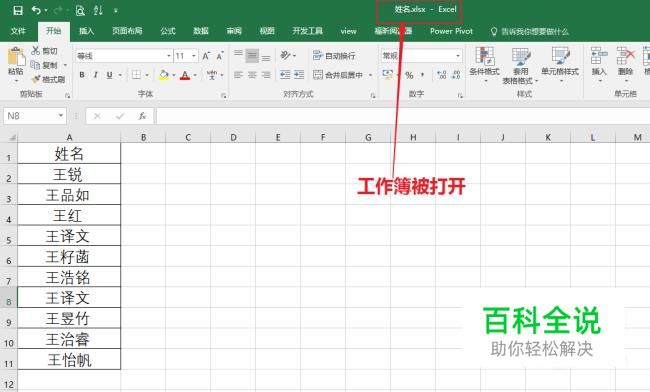This screenshot has width=650, height=392.
Task: Click the Print Preview quick access icon
Action: point(80,10)
